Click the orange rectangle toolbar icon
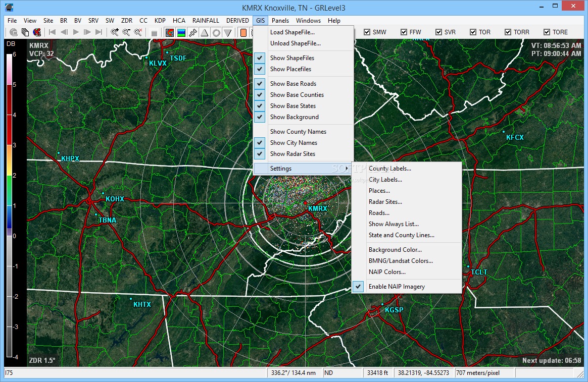The height and width of the screenshot is (382, 588). [x=243, y=32]
